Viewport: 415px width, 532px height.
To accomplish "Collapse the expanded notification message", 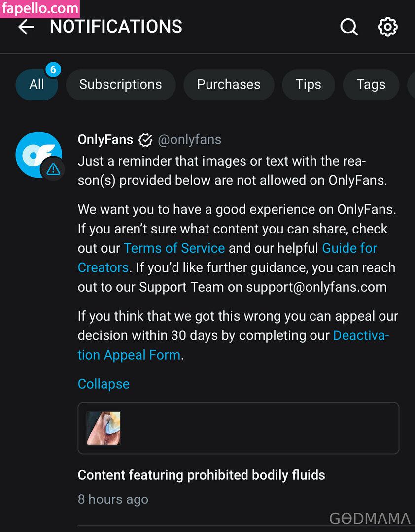I will tap(104, 384).
